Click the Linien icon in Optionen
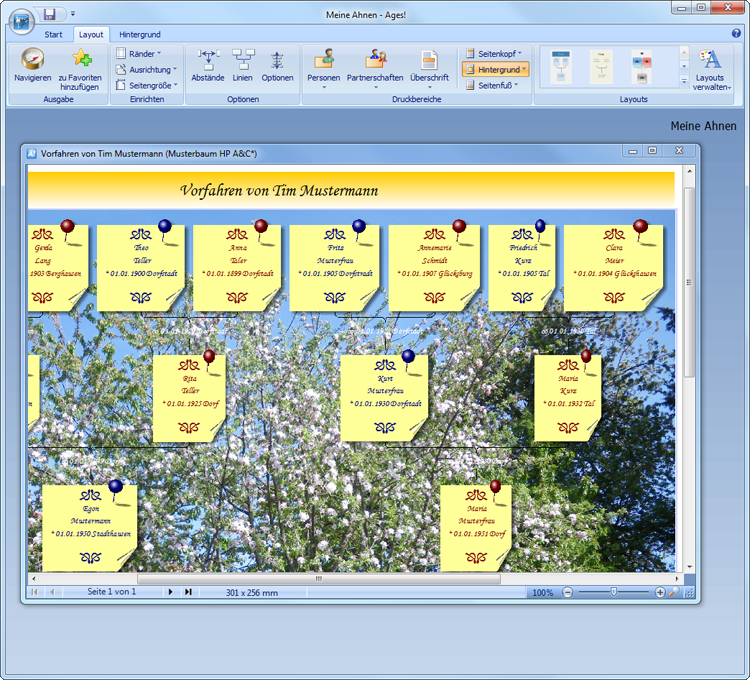Image resolution: width=750 pixels, height=680 pixels. pos(243,60)
